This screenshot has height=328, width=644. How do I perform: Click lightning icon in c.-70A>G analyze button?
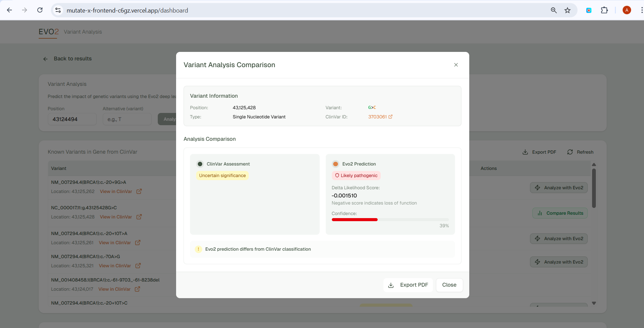[x=537, y=262]
